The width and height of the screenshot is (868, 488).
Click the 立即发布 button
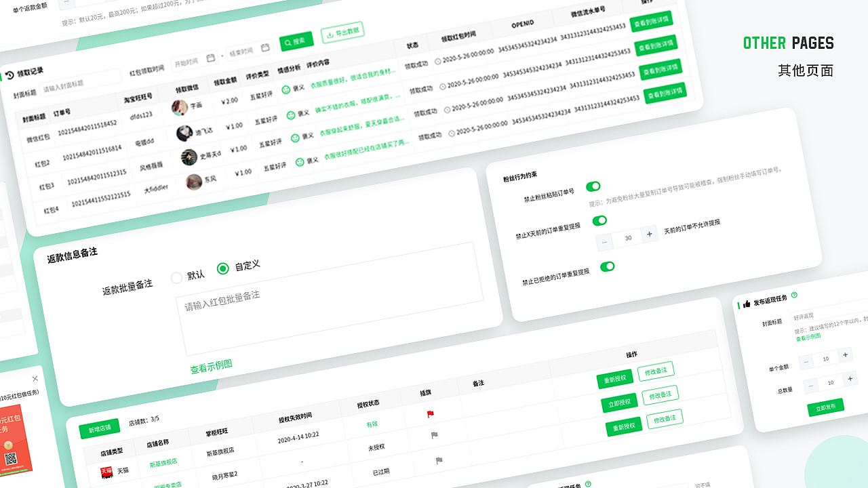[x=825, y=407]
